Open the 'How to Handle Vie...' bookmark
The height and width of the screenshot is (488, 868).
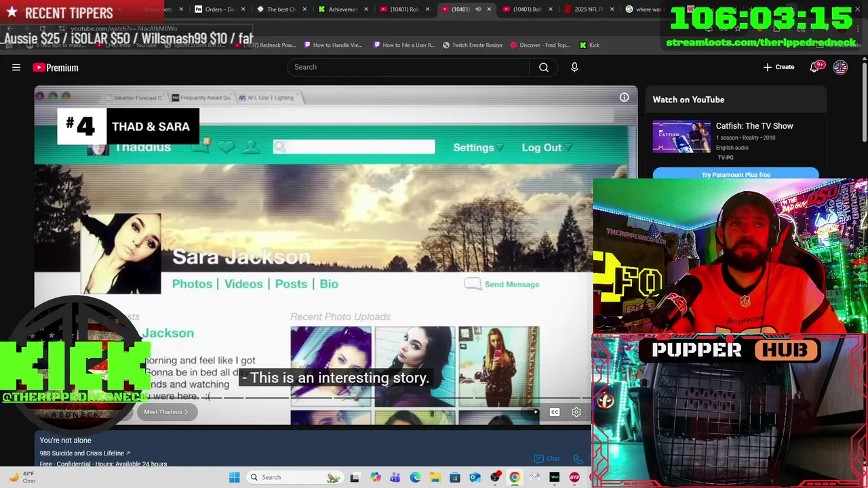[333, 45]
